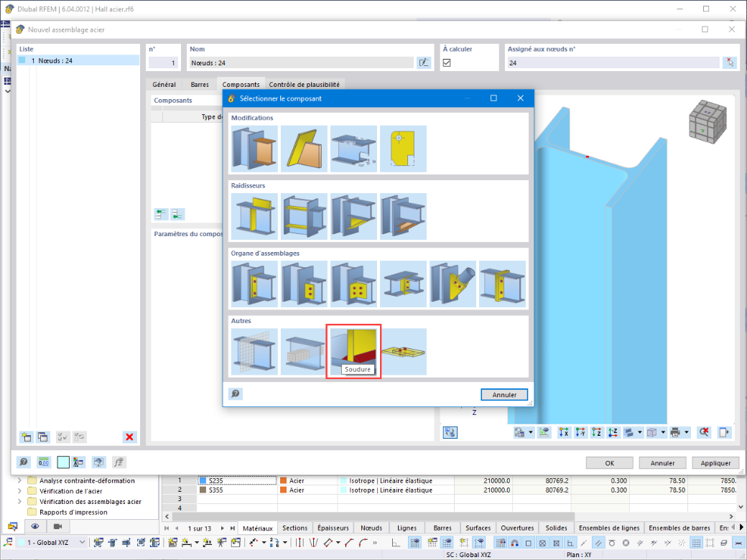Select the end plate with two bolts connector
Screen dimensions: 747x560
(254, 284)
